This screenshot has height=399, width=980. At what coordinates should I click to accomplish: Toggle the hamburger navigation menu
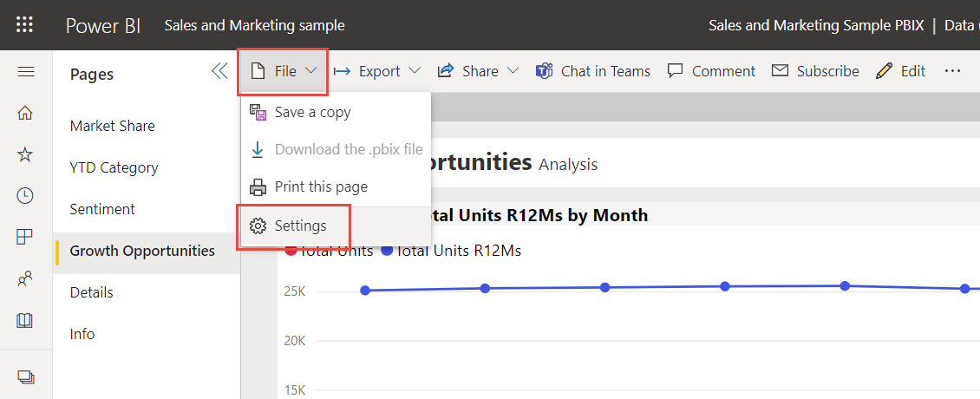coord(25,71)
